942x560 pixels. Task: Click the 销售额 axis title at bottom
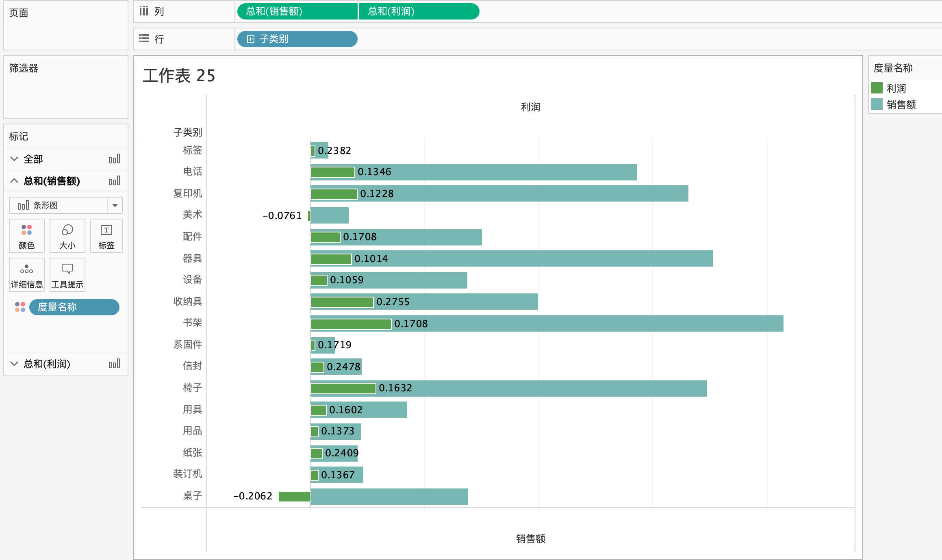(530, 538)
